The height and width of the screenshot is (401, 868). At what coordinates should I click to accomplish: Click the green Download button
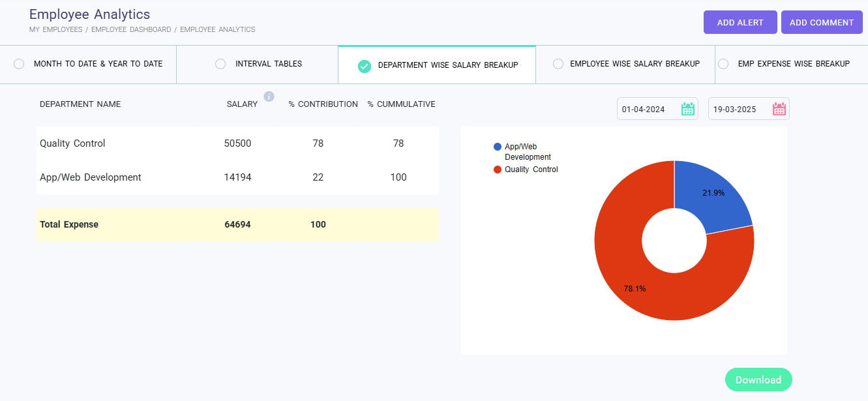coord(758,379)
